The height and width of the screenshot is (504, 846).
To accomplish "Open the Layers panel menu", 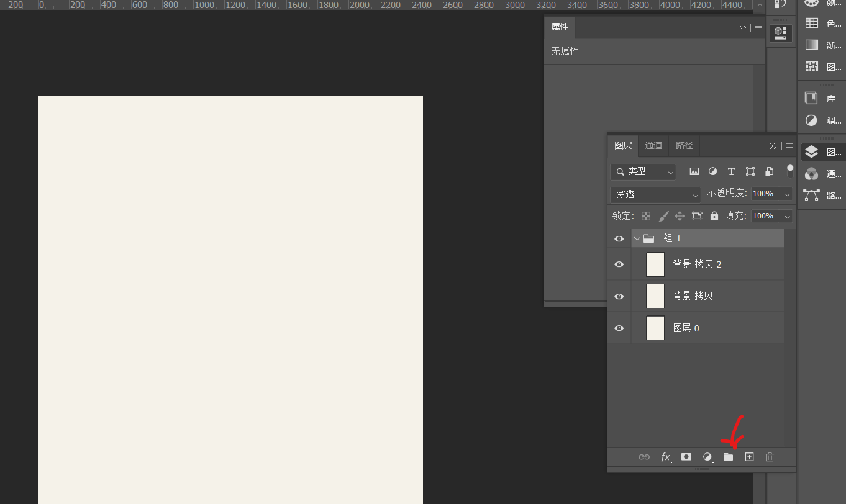I will point(789,146).
